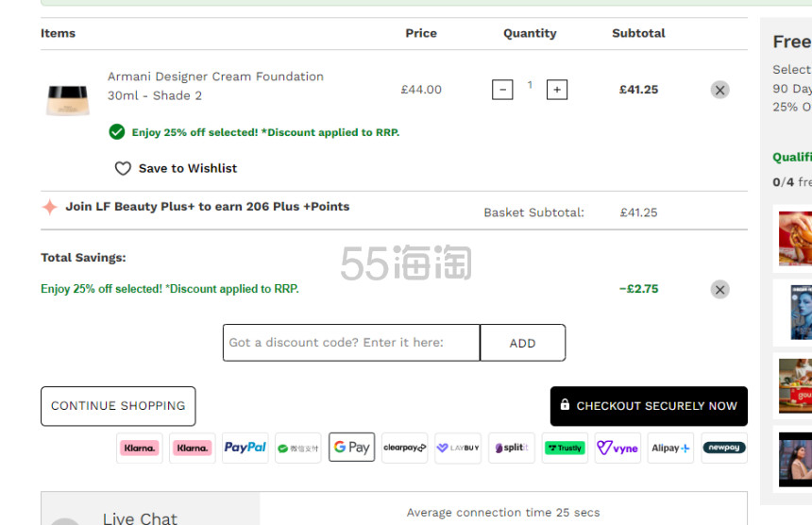Select the newpay payment icon
The image size is (812, 525).
[724, 448]
